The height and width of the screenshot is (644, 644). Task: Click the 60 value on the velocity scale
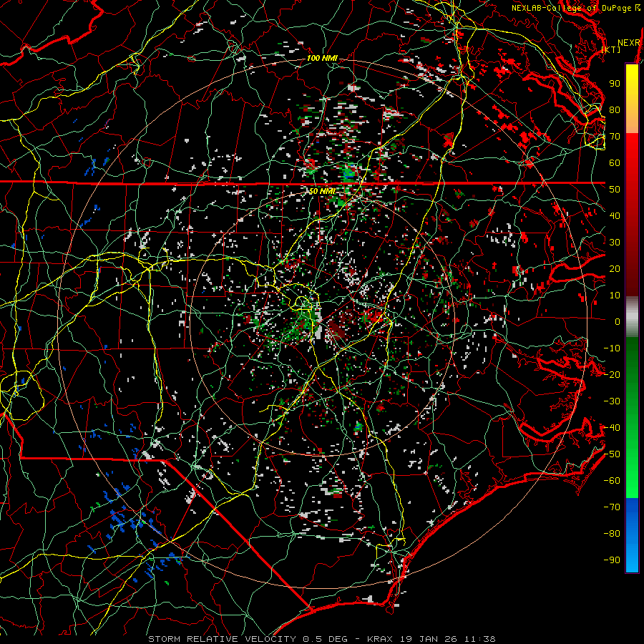(x=615, y=163)
